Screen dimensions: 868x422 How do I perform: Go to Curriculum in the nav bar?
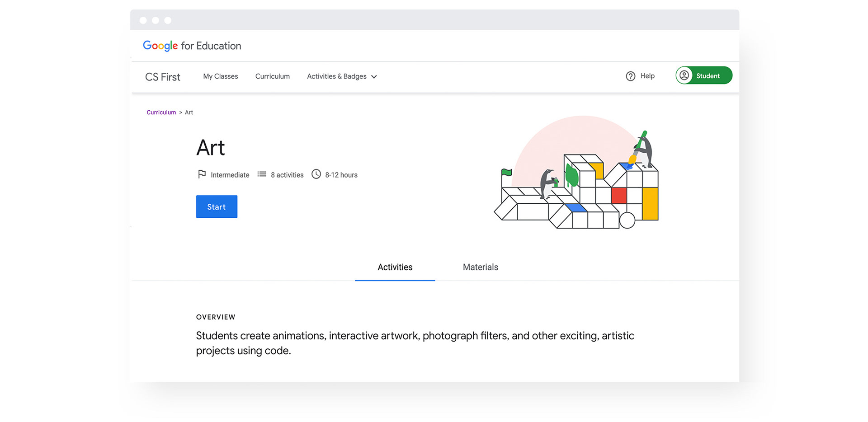coord(273,76)
